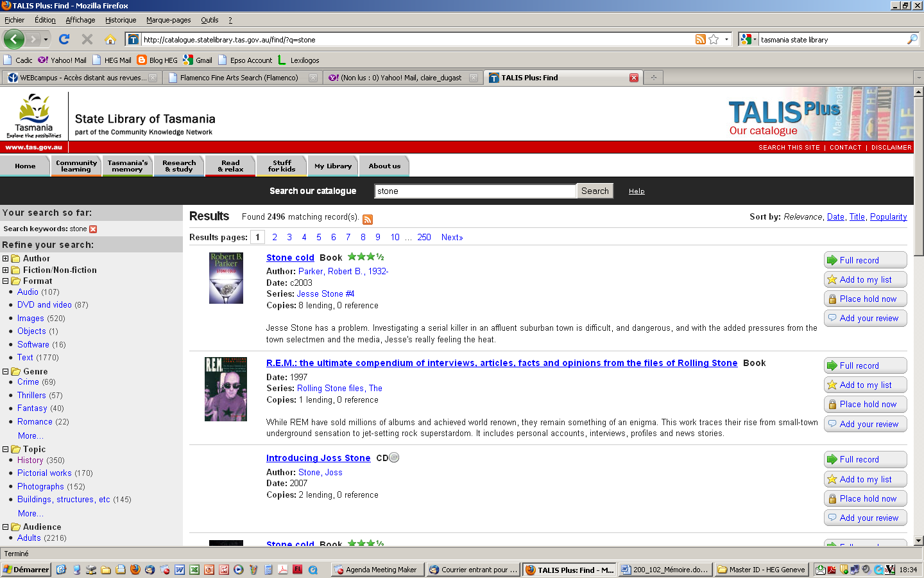Open the Fichier menu

[14, 20]
